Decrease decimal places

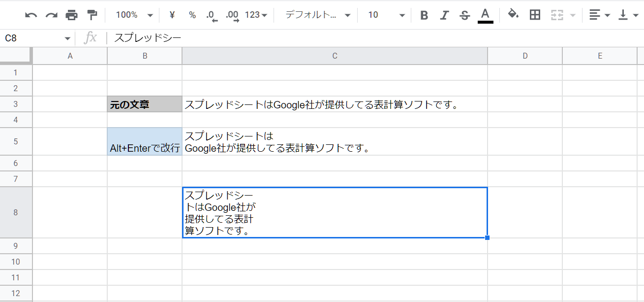pyautogui.click(x=212, y=15)
